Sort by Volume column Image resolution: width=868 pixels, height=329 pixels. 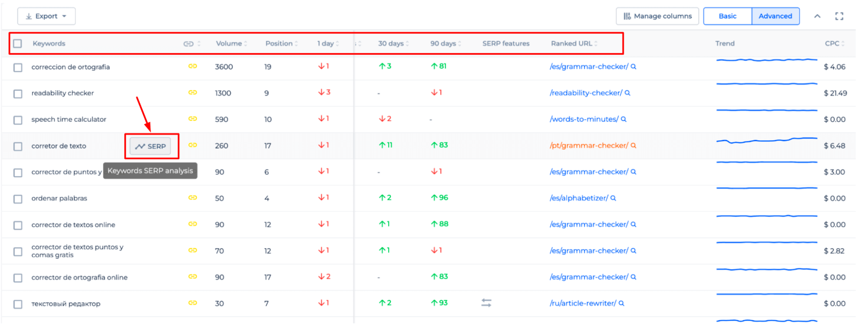click(231, 43)
